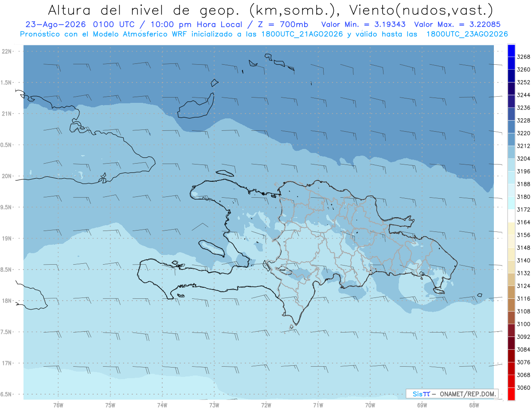532x411 pixels.
Task: Click the '3100' color scale value
Action: click(x=524, y=324)
